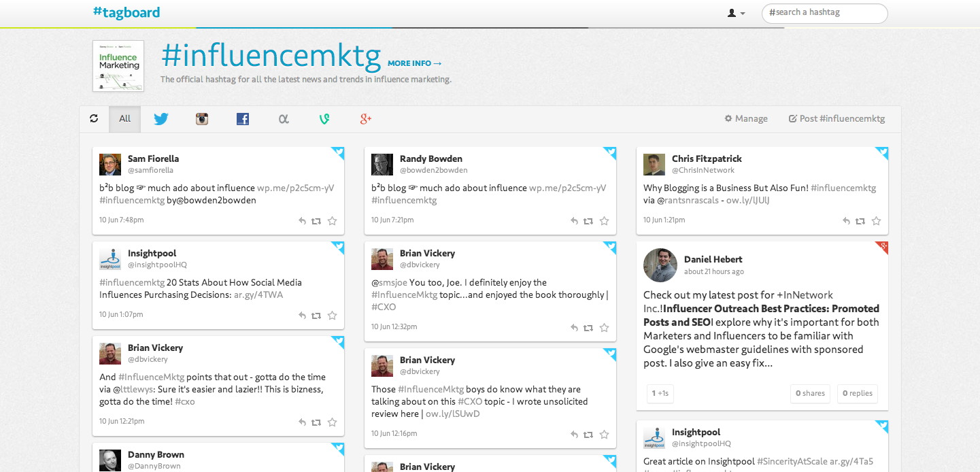
Task: Follow the MORE INFO link
Action: (x=415, y=63)
